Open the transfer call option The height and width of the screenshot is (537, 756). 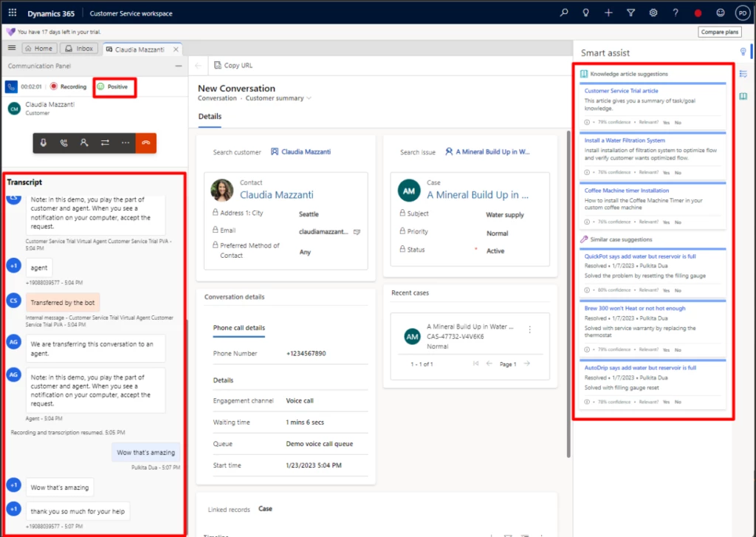105,143
